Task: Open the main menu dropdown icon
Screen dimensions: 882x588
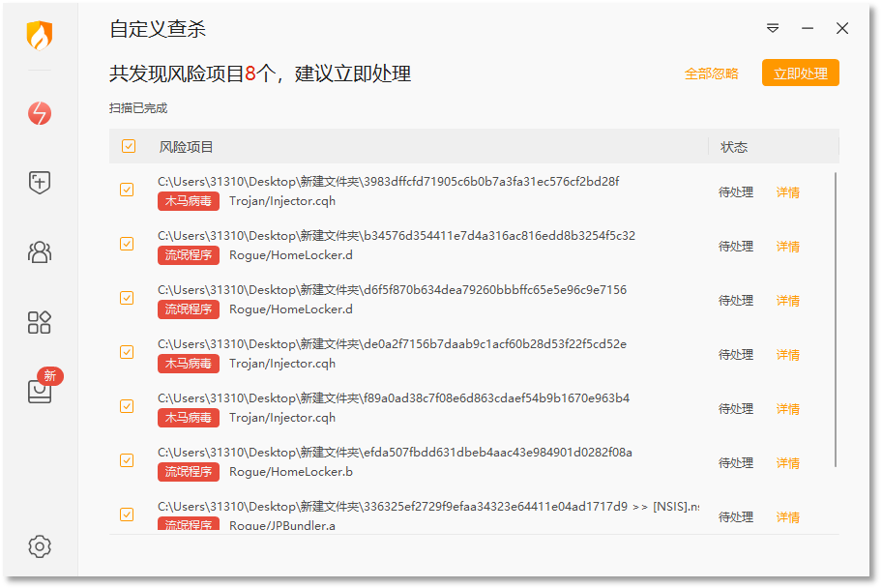Action: [773, 28]
